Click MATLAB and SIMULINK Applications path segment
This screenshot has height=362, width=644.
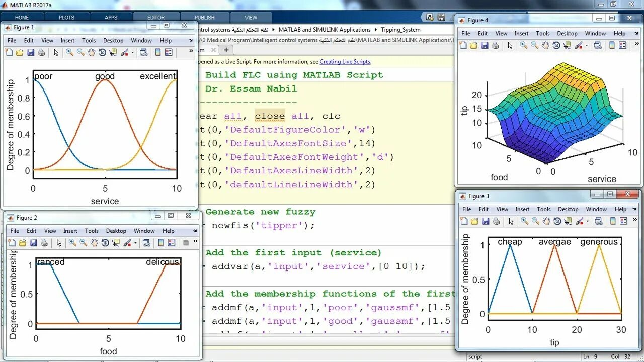[x=325, y=30]
